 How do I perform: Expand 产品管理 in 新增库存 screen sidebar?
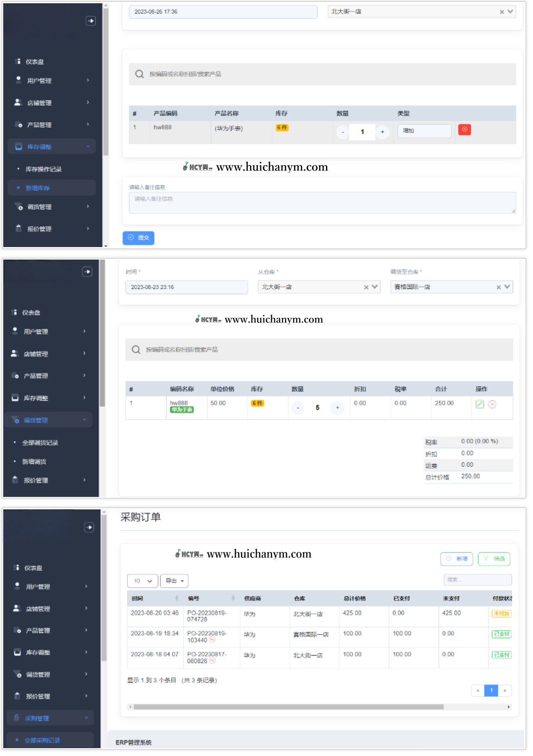tap(52, 124)
